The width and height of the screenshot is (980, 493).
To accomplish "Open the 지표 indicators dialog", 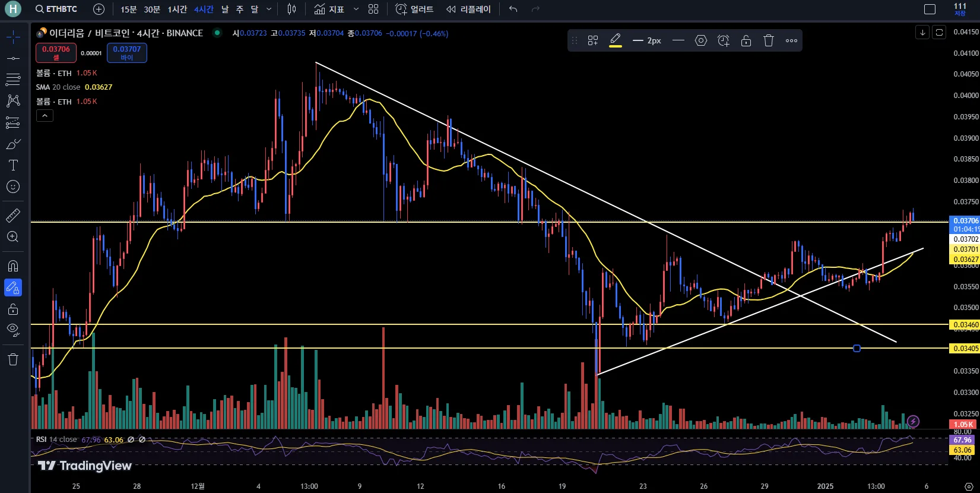I will pyautogui.click(x=329, y=9).
